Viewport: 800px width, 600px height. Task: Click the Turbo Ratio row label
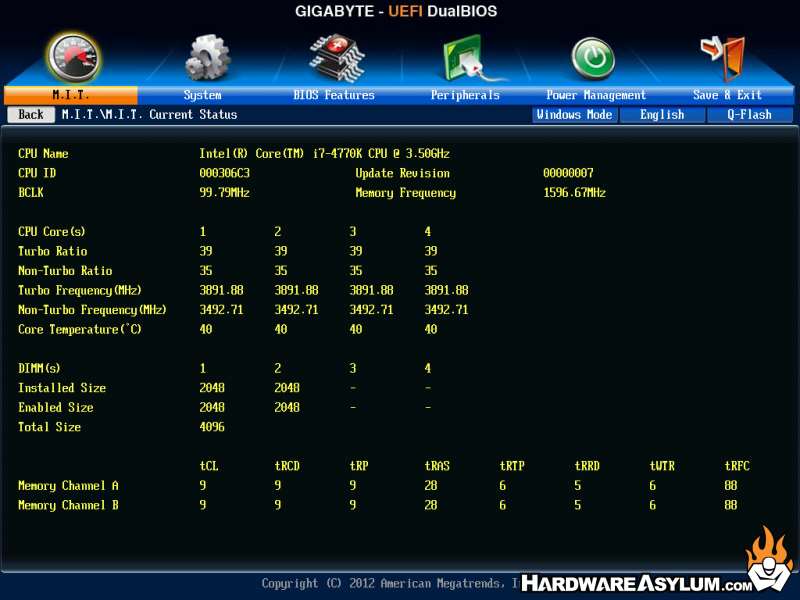[53, 251]
